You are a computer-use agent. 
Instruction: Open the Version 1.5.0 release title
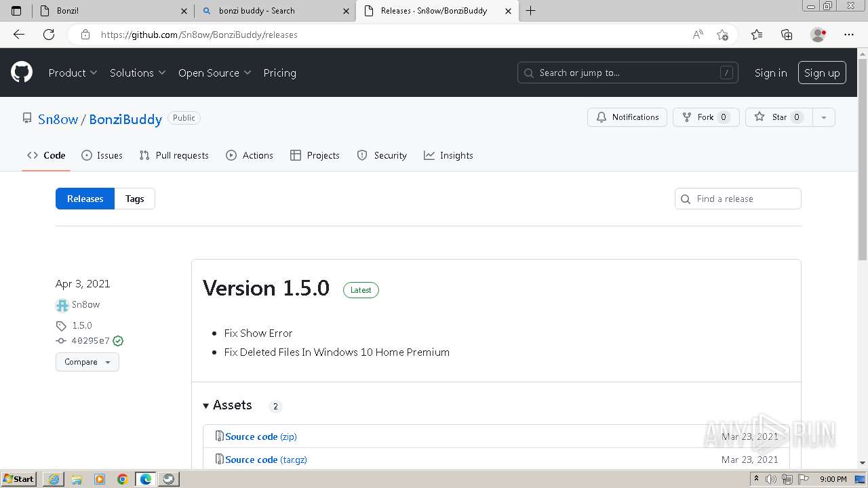tap(266, 288)
